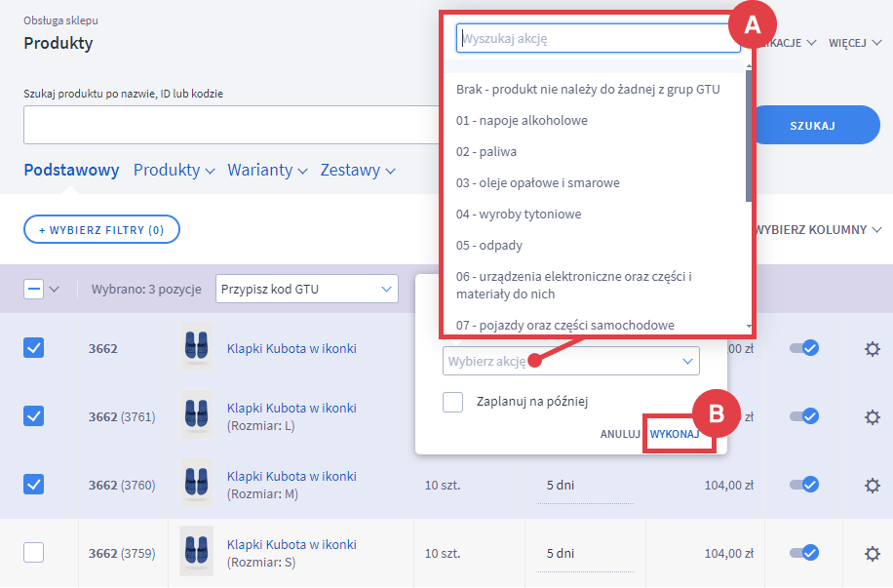Click product thumbnail of Rozmiar: M variant
Viewport: 893px width, 588px height.
(196, 485)
